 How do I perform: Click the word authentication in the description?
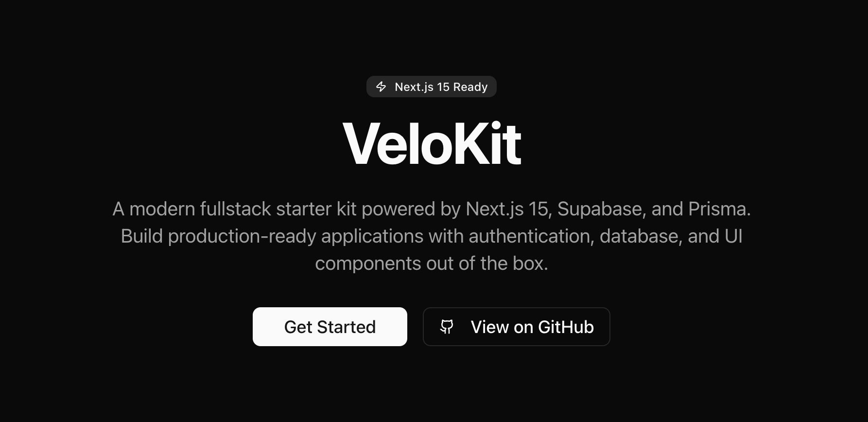(531, 236)
